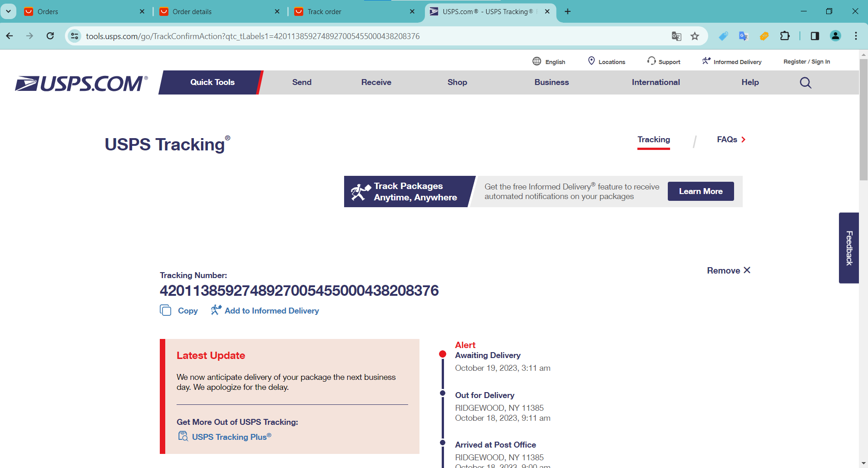Open the Business menu
868x468 pixels.
(x=552, y=82)
